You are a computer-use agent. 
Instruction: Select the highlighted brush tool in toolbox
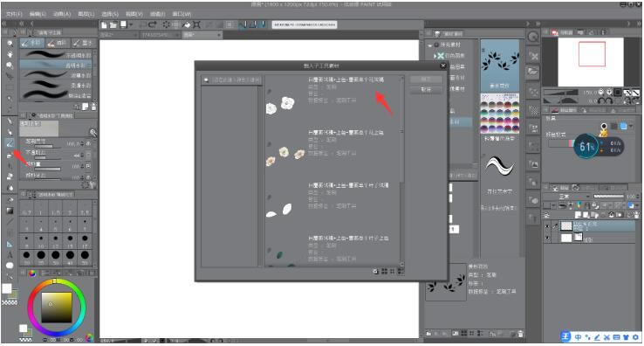(x=10, y=143)
